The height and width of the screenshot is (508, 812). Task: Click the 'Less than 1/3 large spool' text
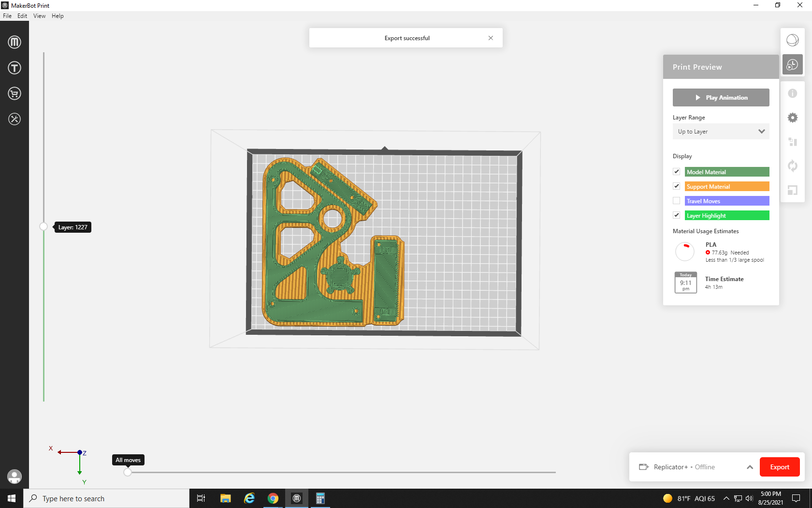point(735,260)
